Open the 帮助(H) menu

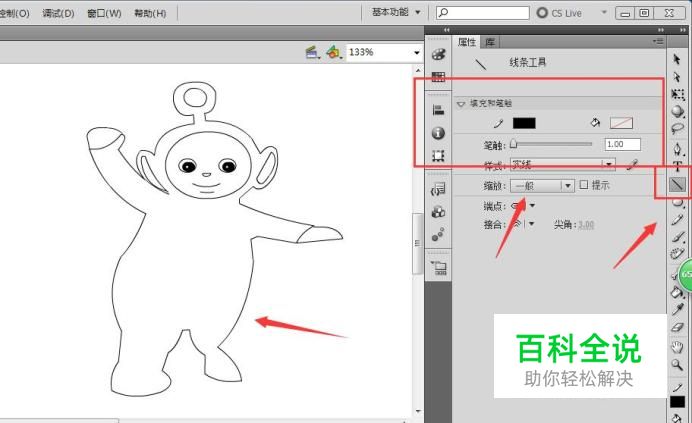(x=150, y=13)
